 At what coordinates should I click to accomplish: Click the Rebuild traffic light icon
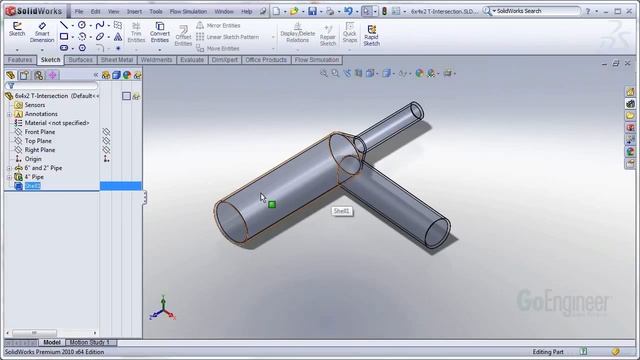384,11
